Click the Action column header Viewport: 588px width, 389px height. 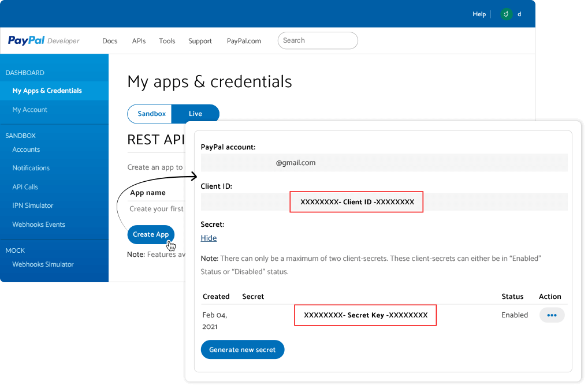click(550, 297)
